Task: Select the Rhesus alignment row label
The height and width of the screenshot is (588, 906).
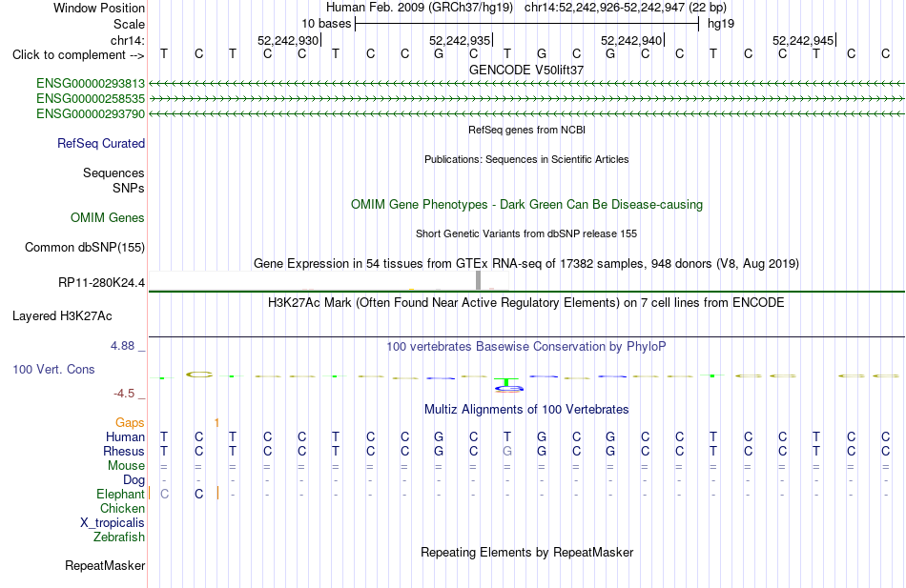Action: pyautogui.click(x=124, y=451)
